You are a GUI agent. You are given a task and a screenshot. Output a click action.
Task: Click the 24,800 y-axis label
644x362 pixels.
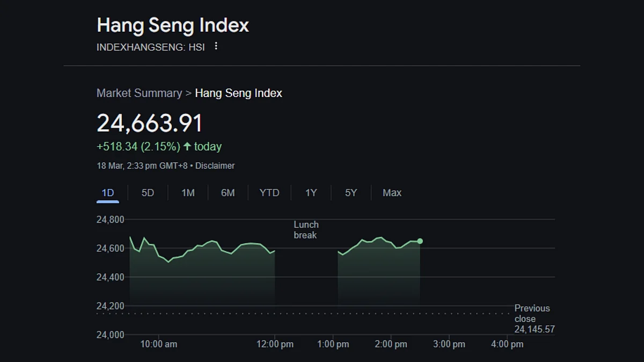point(110,219)
